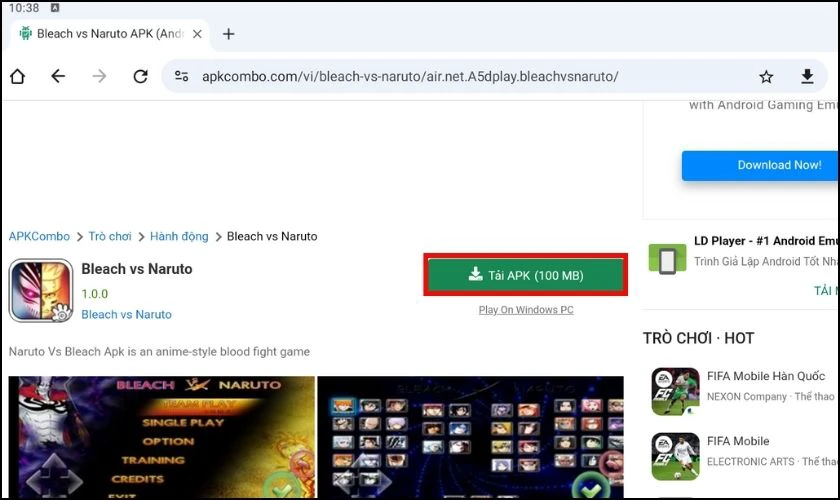Click the status bar clock 10:38

24,8
